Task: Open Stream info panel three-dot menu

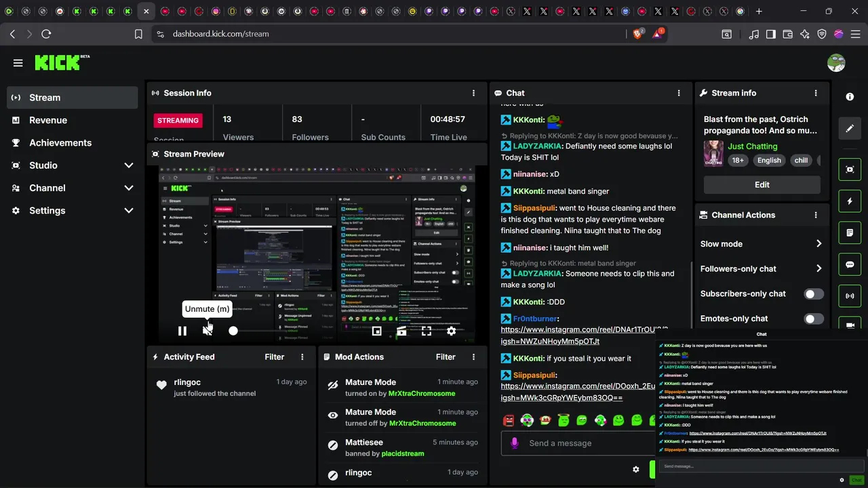Action: click(816, 93)
